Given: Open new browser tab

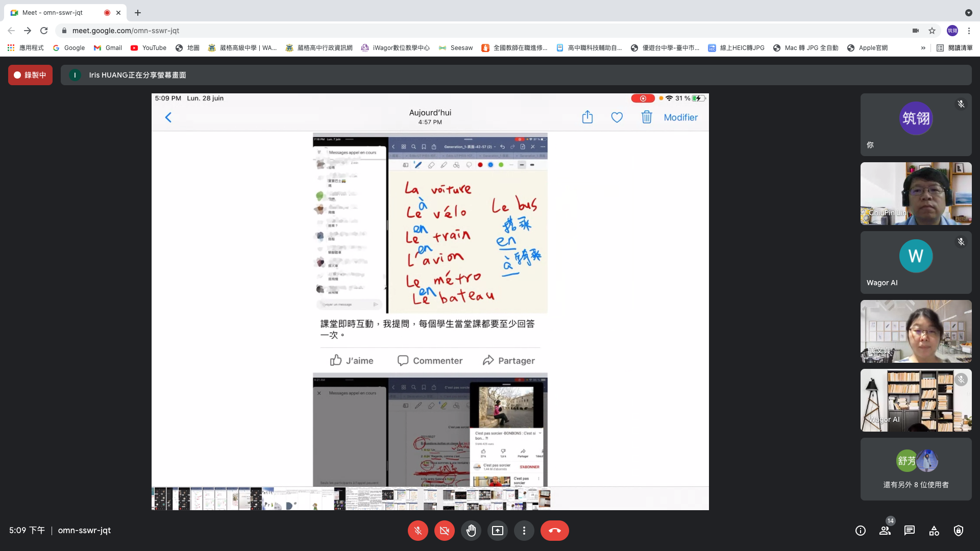Looking at the screenshot, I should [x=138, y=13].
